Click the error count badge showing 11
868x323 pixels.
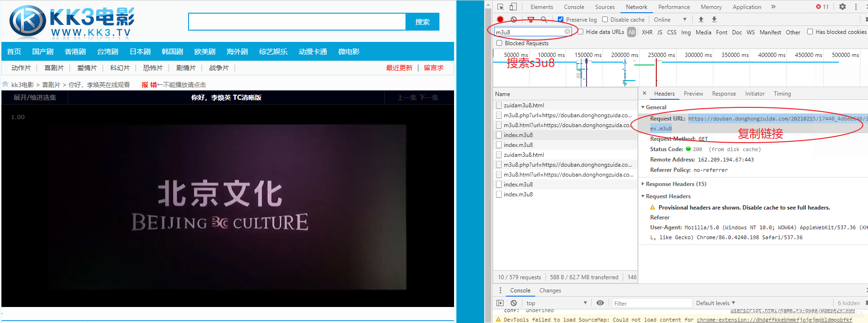click(x=822, y=7)
